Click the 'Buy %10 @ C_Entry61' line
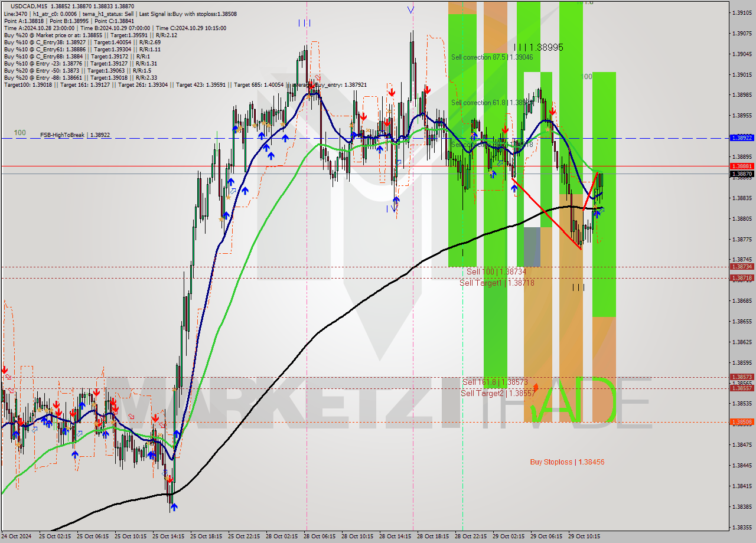 82,49
